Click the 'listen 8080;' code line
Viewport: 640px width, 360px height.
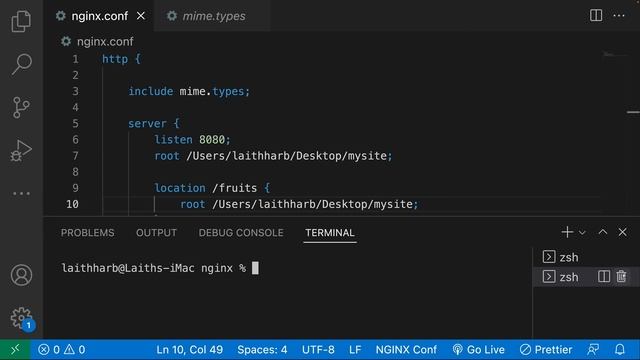192,140
